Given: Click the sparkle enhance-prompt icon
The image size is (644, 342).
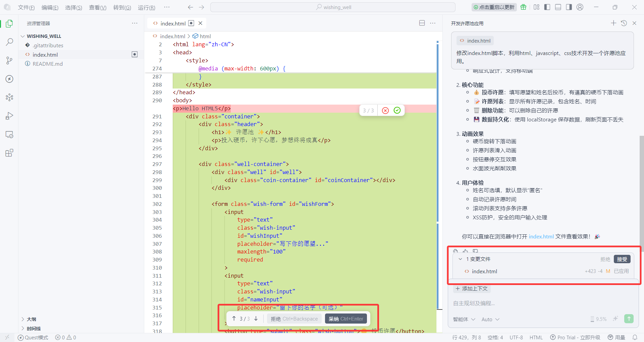Looking at the screenshot, I should 615,319.
